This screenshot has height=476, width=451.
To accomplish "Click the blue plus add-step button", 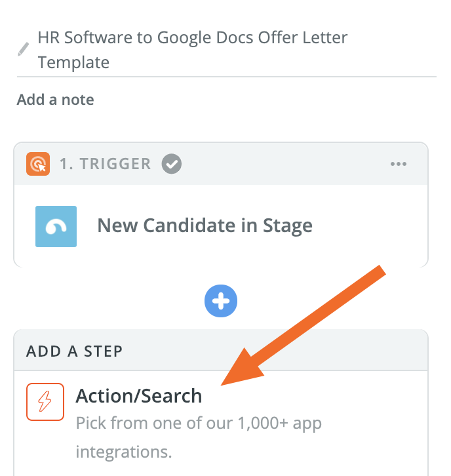I will tap(221, 301).
